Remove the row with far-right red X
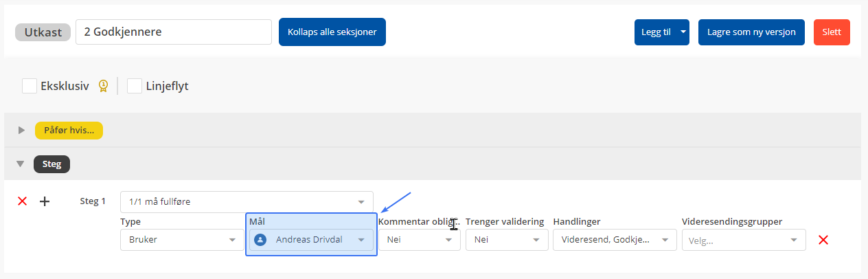The width and height of the screenshot is (868, 279). click(x=823, y=240)
